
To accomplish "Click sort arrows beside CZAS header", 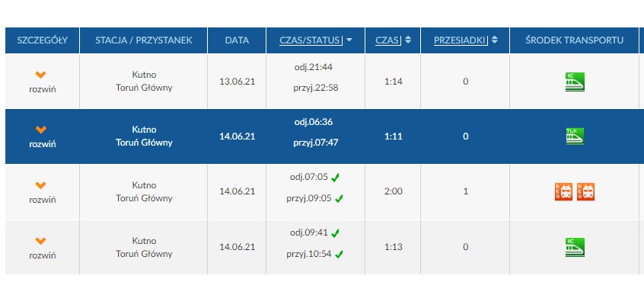I will (x=408, y=40).
